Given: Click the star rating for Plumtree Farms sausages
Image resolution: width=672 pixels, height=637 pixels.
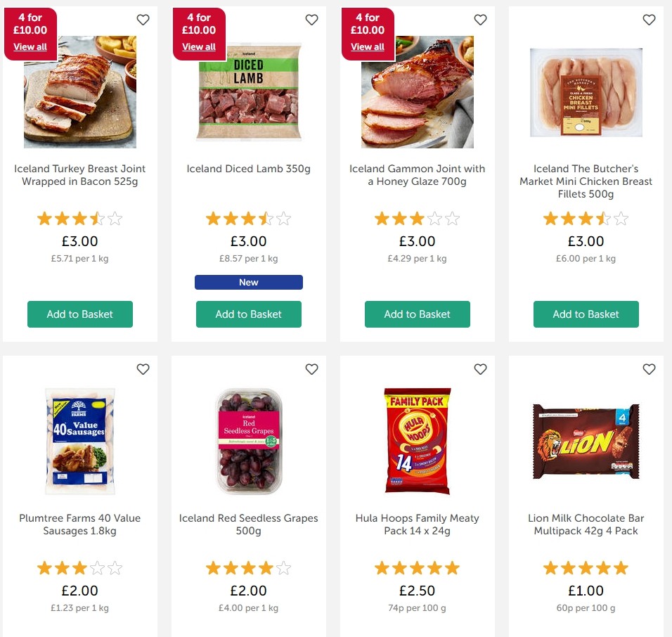Looking at the screenshot, I should (79, 567).
